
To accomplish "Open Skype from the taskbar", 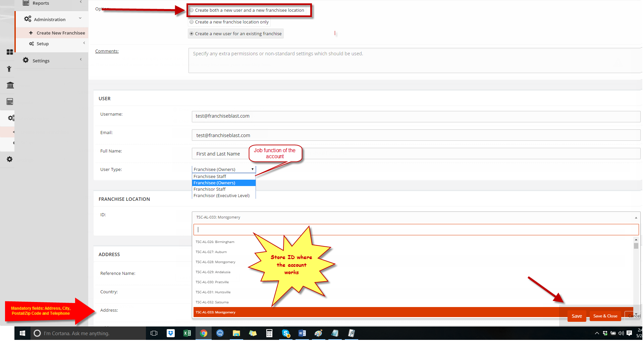I will (x=286, y=333).
